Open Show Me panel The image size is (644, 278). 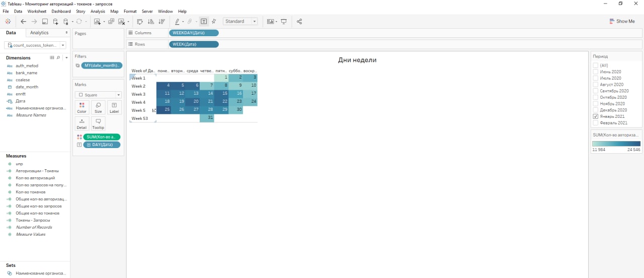[x=622, y=21]
